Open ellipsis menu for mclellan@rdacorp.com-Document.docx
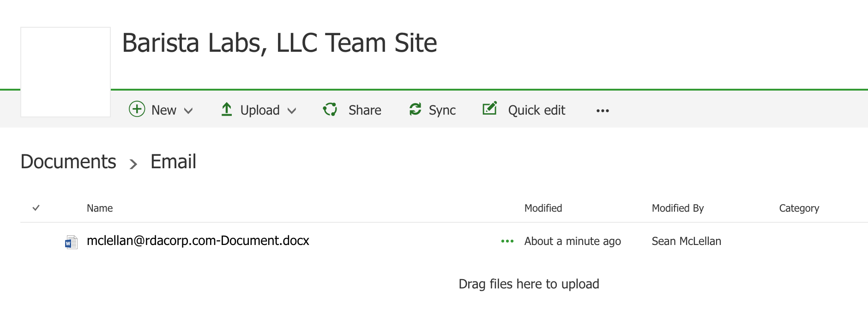 pyautogui.click(x=507, y=241)
